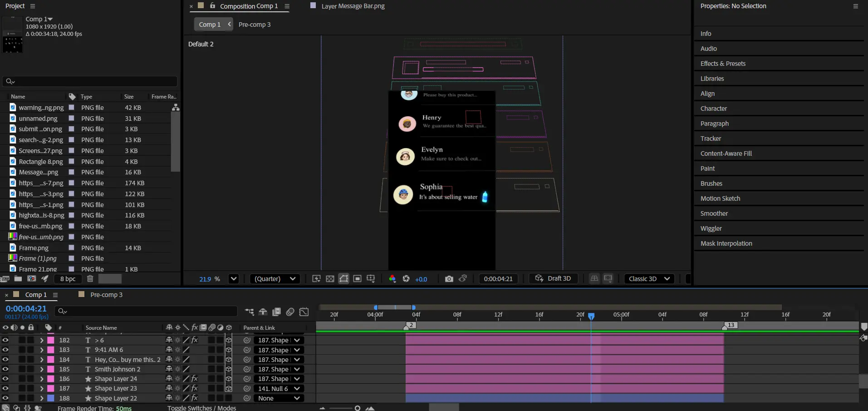Switch to the Pre-comp 3 timeline tab

pos(106,295)
